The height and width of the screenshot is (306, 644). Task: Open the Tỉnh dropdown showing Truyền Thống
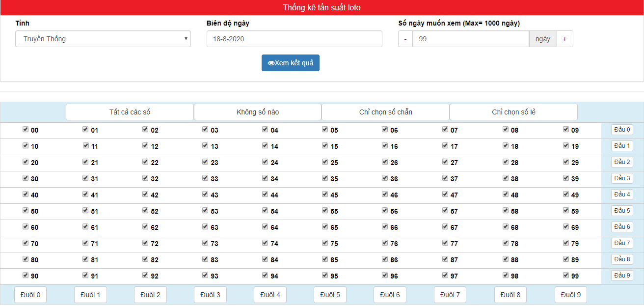click(x=103, y=39)
